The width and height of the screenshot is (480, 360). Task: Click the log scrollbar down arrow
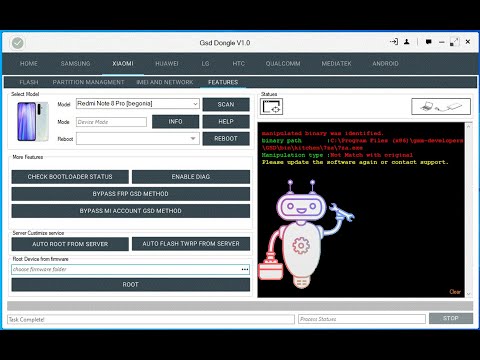click(x=469, y=294)
